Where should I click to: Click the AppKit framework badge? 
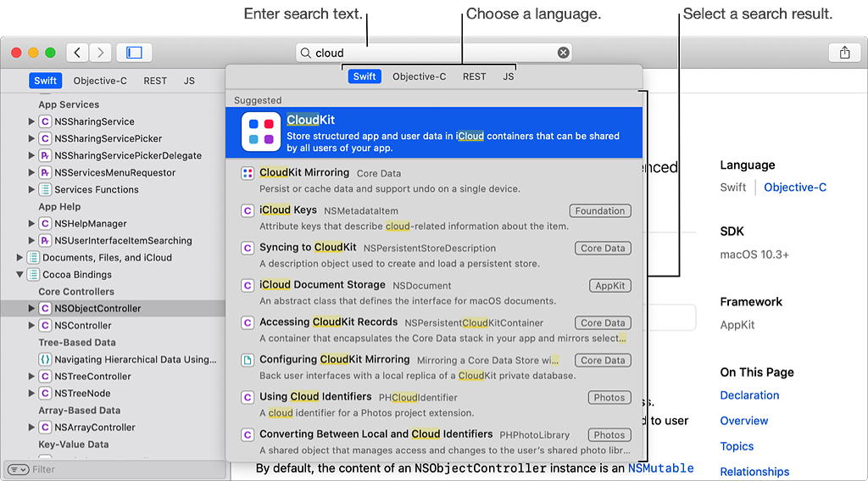coord(610,285)
